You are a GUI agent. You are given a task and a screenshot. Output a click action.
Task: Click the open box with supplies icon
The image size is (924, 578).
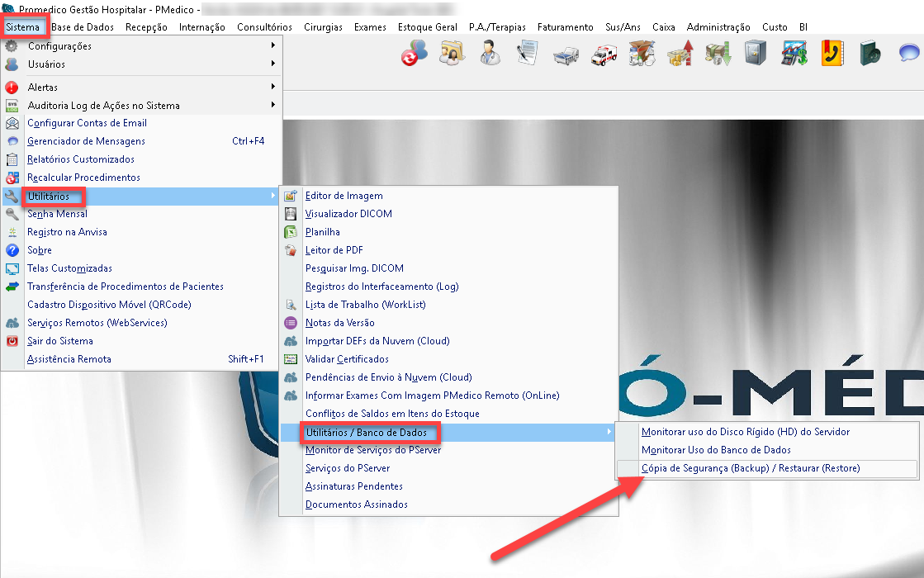[x=642, y=54]
